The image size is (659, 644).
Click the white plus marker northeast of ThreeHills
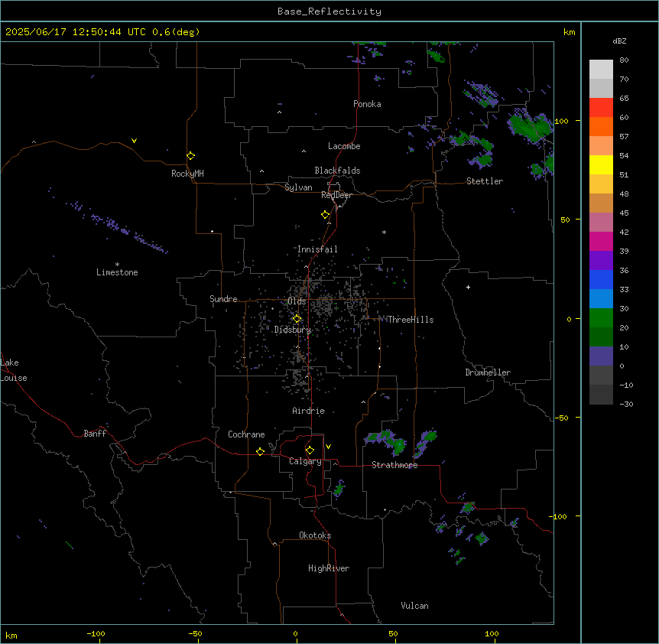pos(468,287)
